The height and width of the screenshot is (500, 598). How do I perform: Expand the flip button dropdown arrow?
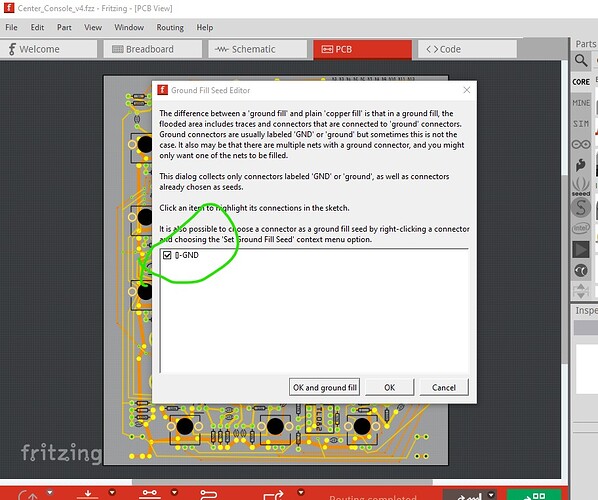point(112,492)
